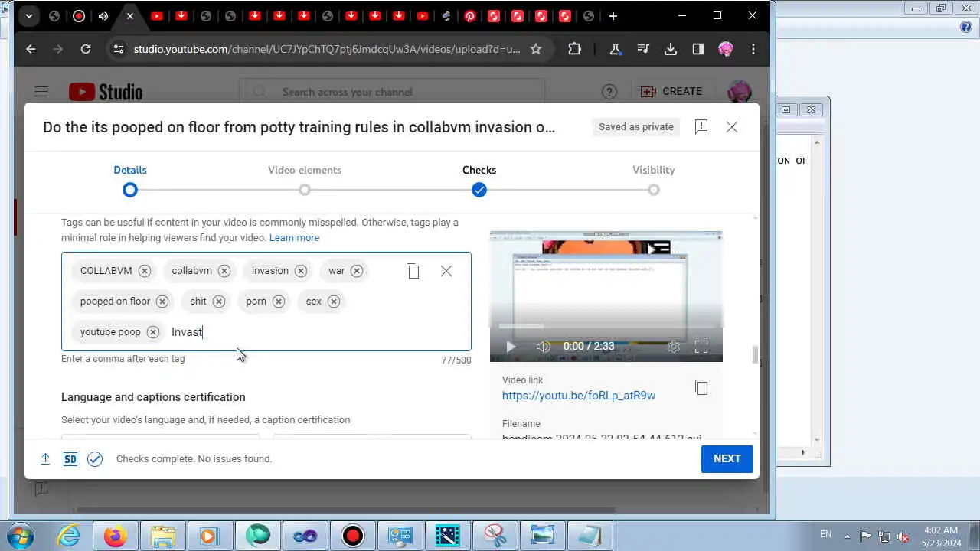Copy the video link
This screenshot has height=551, width=980.
[x=701, y=388]
